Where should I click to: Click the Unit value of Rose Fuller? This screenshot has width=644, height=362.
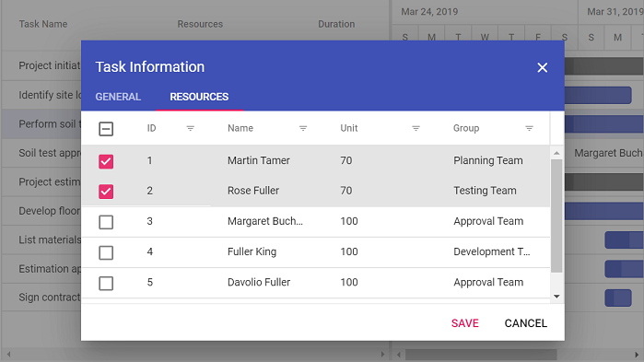point(346,191)
